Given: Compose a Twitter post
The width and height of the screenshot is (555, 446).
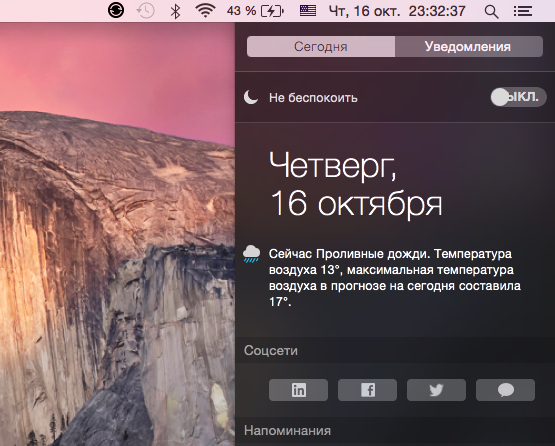Looking at the screenshot, I should coord(436,390).
